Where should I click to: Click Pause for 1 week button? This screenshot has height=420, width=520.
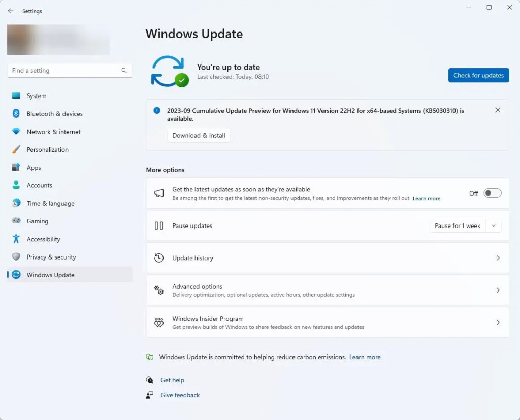[x=458, y=225]
